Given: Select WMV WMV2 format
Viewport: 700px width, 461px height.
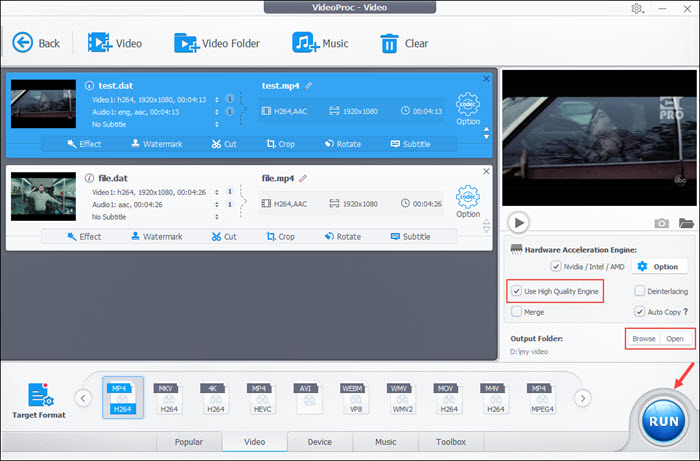Looking at the screenshot, I should pos(402,398).
